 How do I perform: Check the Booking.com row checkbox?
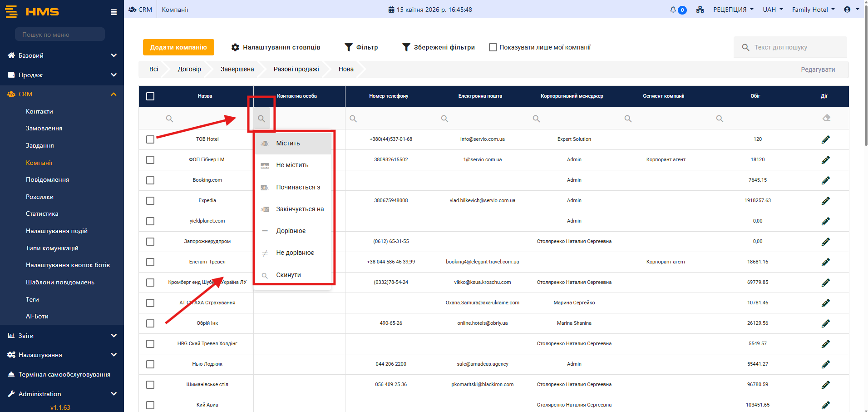point(150,180)
